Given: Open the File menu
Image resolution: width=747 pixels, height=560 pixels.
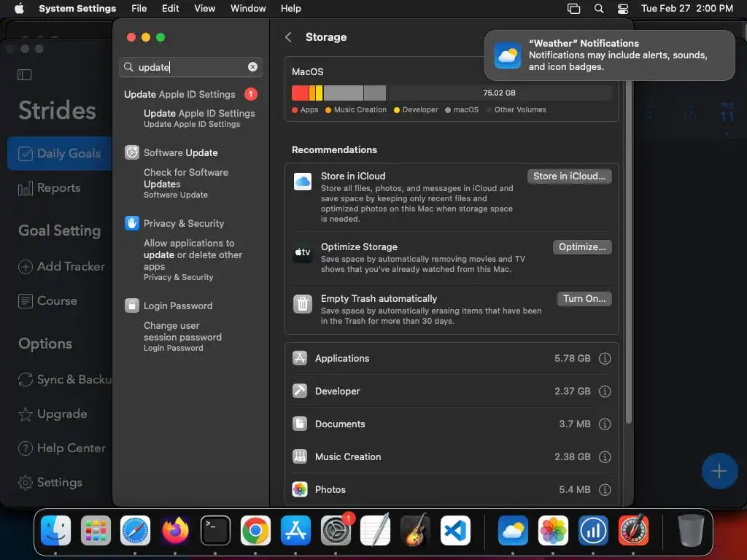Looking at the screenshot, I should (139, 9).
